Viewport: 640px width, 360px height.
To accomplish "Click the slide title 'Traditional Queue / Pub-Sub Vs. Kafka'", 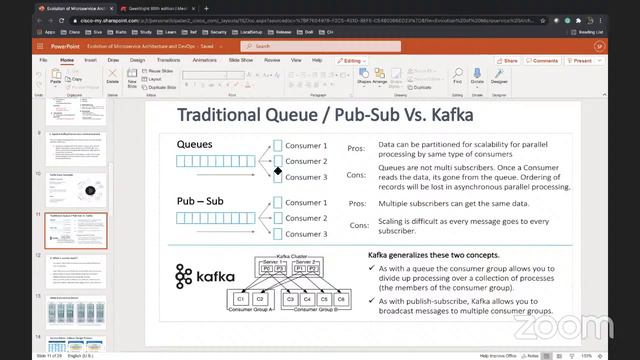I will [x=325, y=115].
